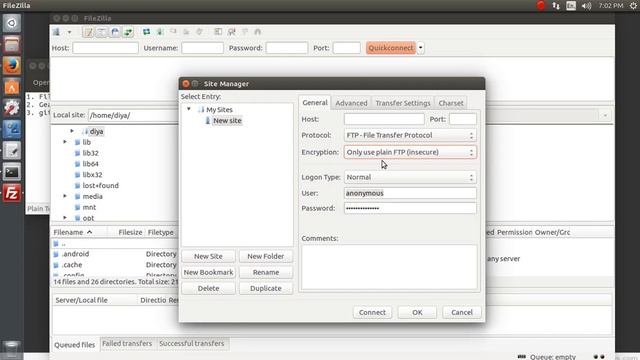The height and width of the screenshot is (360, 640).
Task: Click the process queue toolbar icon
Action: [160, 32]
